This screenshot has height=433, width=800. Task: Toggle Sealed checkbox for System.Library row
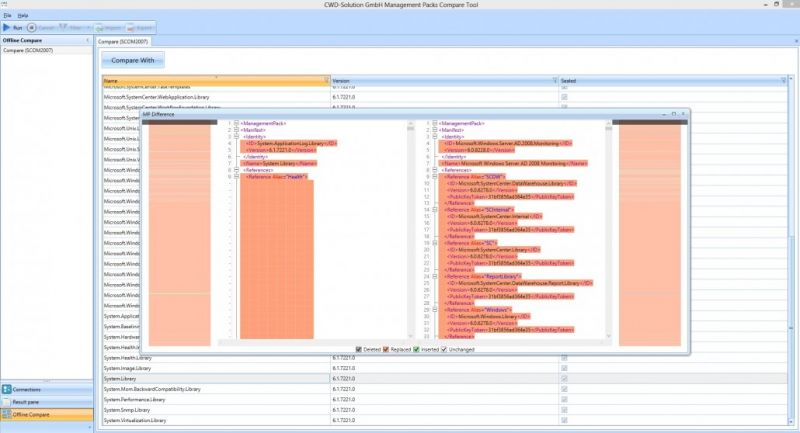tap(564, 379)
